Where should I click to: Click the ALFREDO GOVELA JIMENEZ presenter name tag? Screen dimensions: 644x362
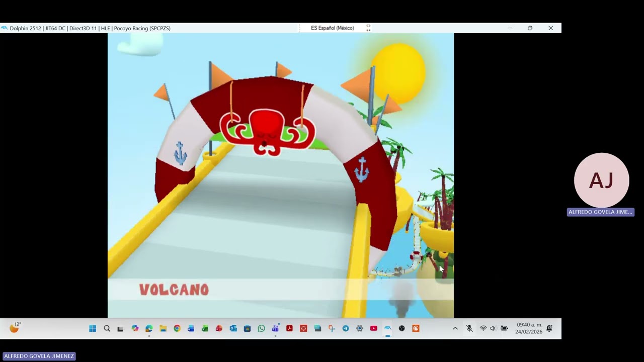coord(39,356)
